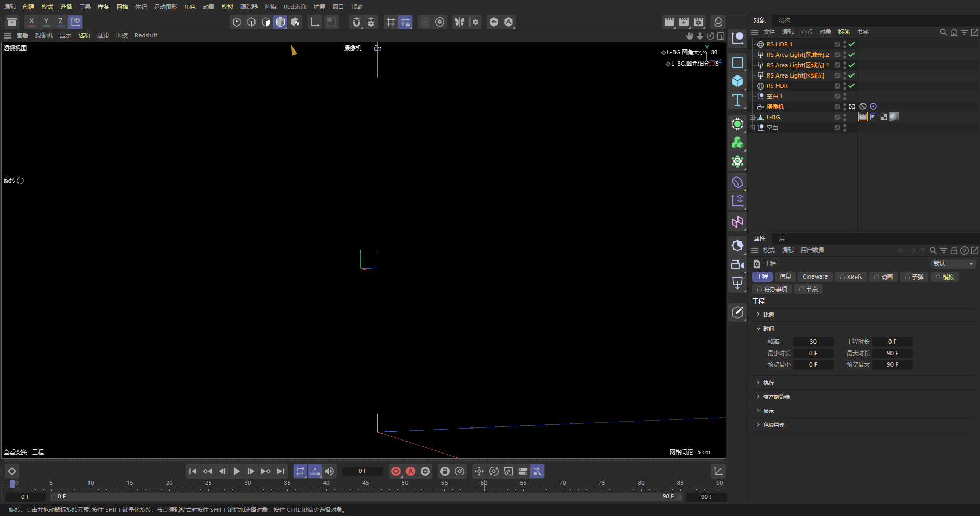This screenshot has width=980, height=516.
Task: Toggle the Z axis lock
Action: tap(61, 22)
